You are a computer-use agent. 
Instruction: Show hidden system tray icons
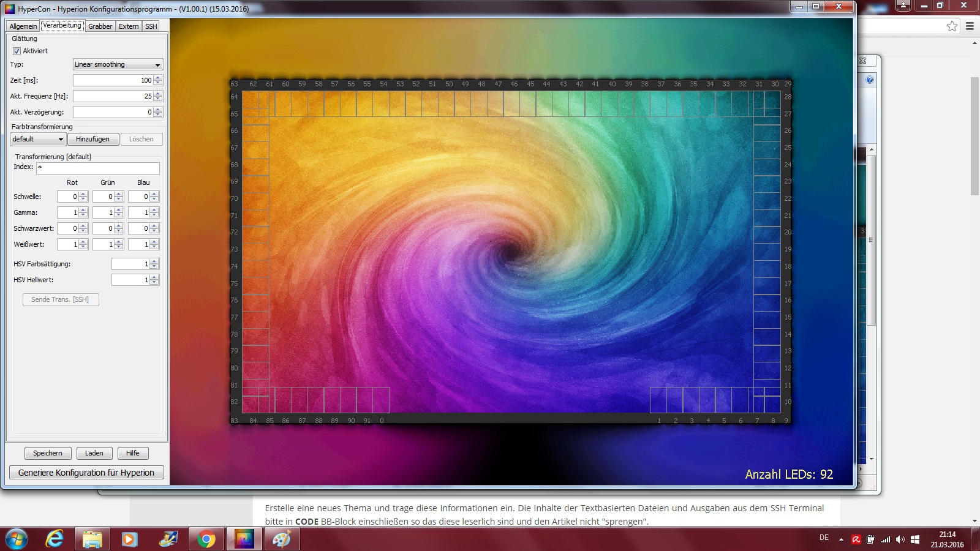coord(841,539)
